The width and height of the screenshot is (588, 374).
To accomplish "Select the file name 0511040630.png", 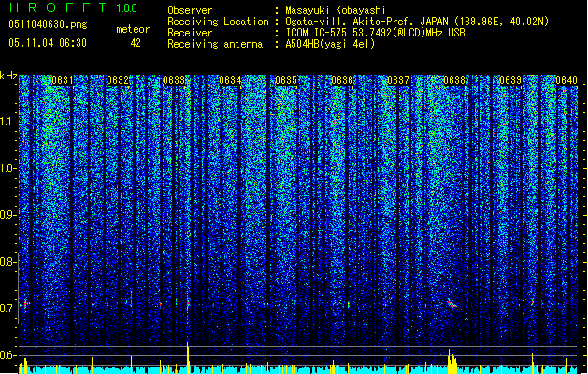I will (x=48, y=24).
